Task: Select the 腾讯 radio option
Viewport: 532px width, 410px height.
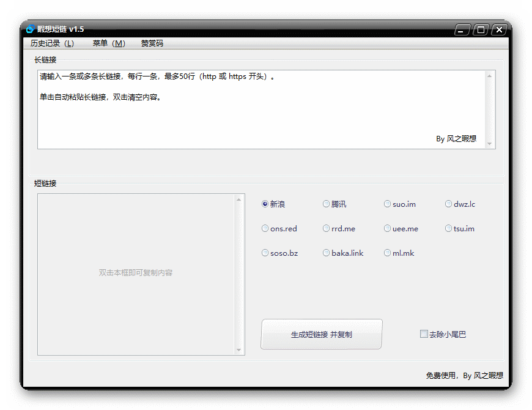Action: pyautogui.click(x=327, y=204)
